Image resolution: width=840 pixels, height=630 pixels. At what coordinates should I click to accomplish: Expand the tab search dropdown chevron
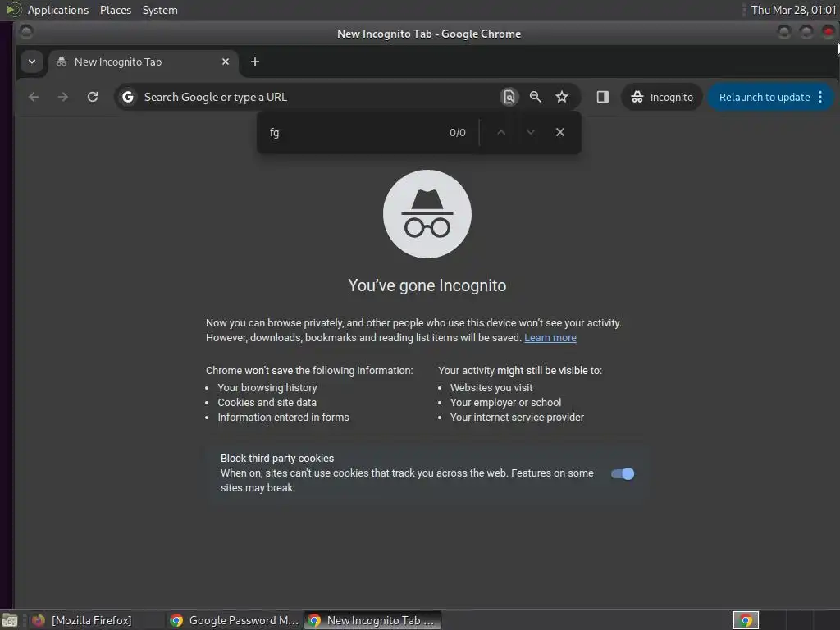click(x=32, y=62)
